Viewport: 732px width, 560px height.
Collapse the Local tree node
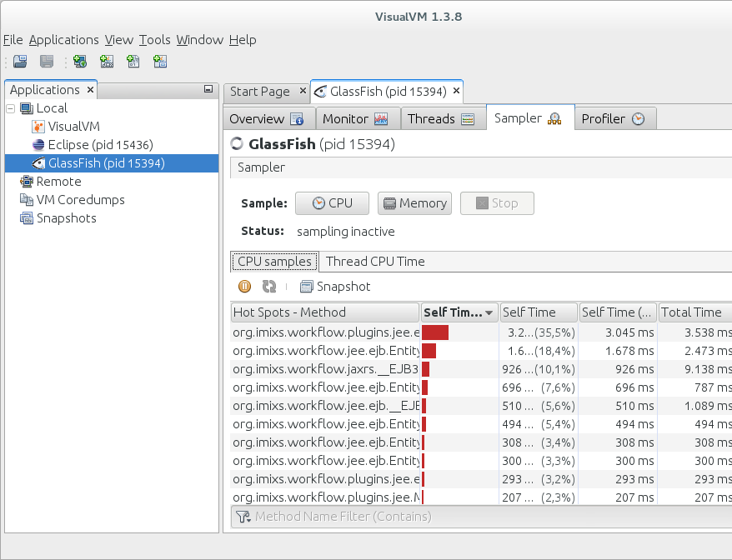11,108
